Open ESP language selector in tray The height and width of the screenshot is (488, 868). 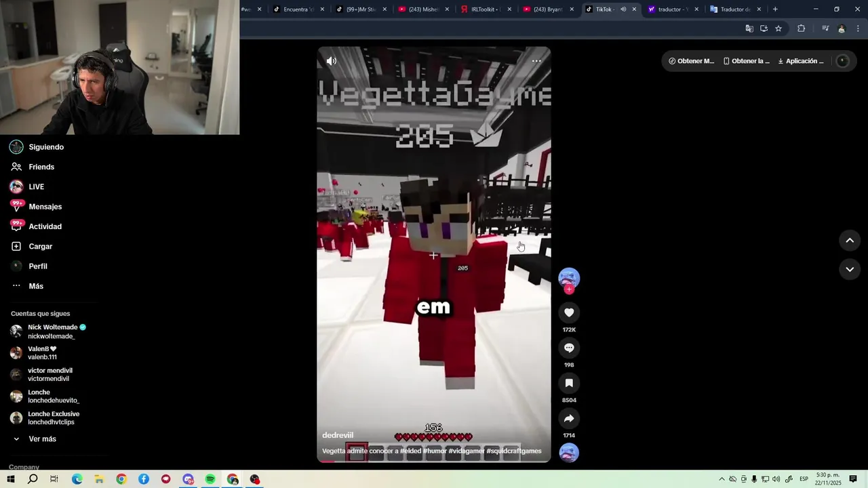(804, 479)
